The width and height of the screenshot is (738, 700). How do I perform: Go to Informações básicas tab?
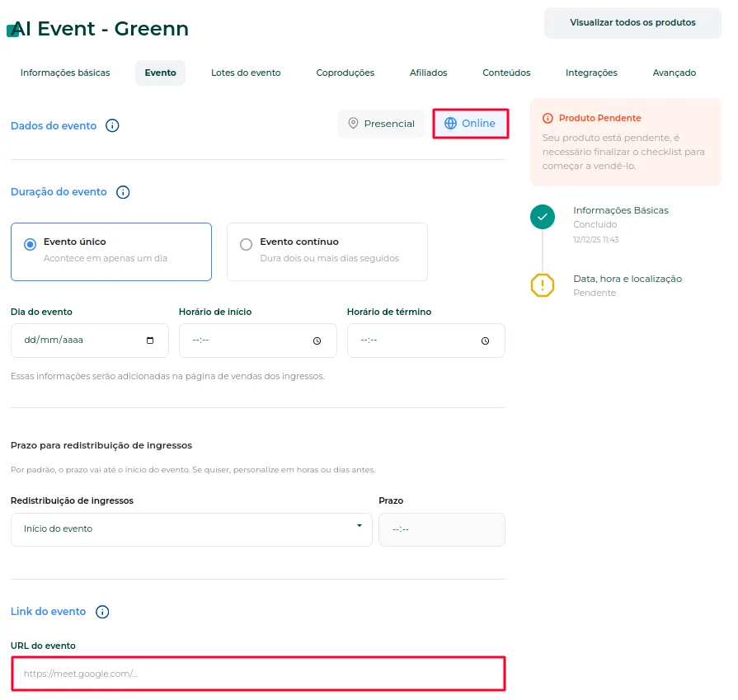65,73
